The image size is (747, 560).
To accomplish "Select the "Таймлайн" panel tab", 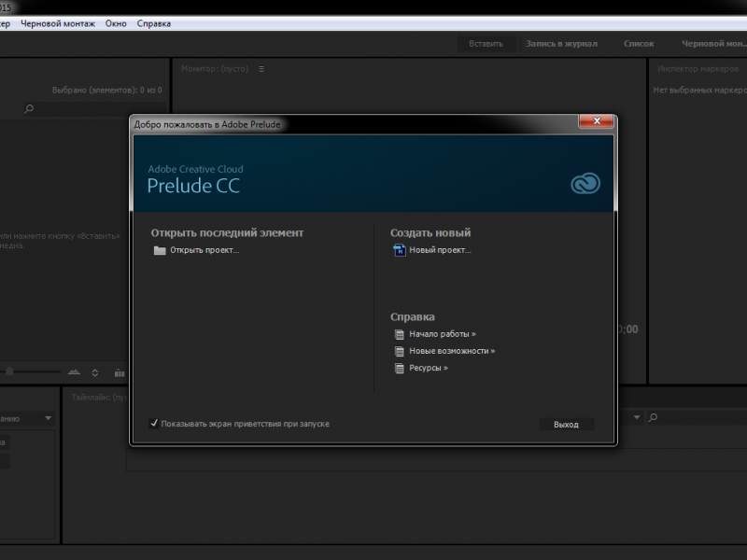I will point(99,398).
